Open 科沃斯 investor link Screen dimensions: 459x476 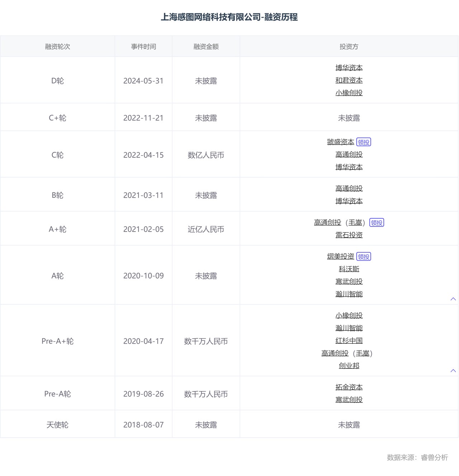click(349, 269)
